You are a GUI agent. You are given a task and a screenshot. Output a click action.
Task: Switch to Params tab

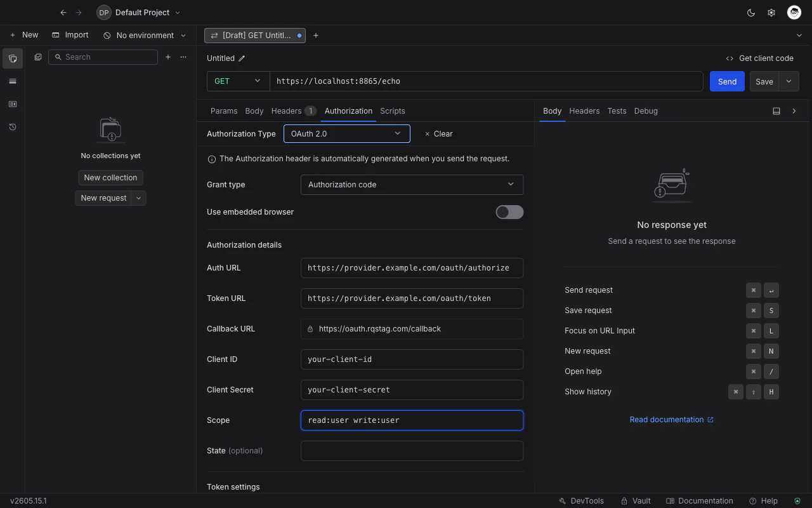(224, 111)
